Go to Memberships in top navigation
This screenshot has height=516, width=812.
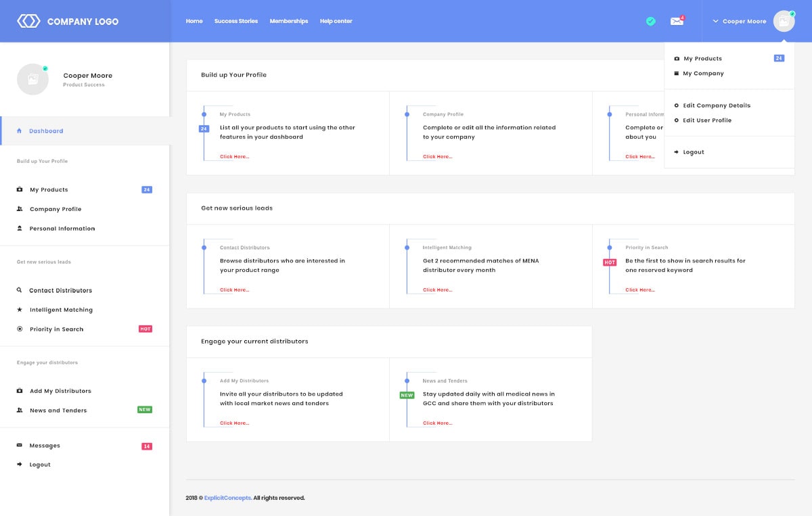288,21
